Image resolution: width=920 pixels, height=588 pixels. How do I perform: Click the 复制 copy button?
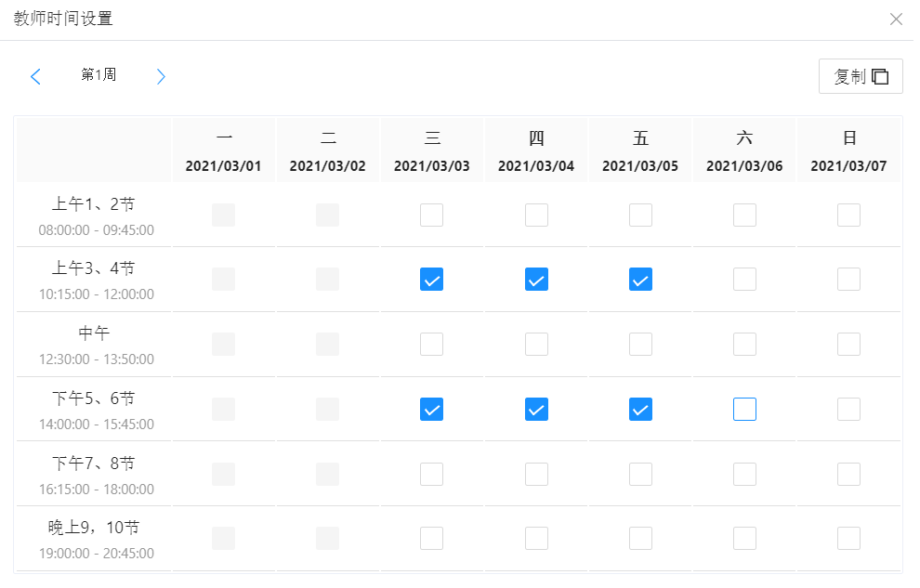(861, 77)
